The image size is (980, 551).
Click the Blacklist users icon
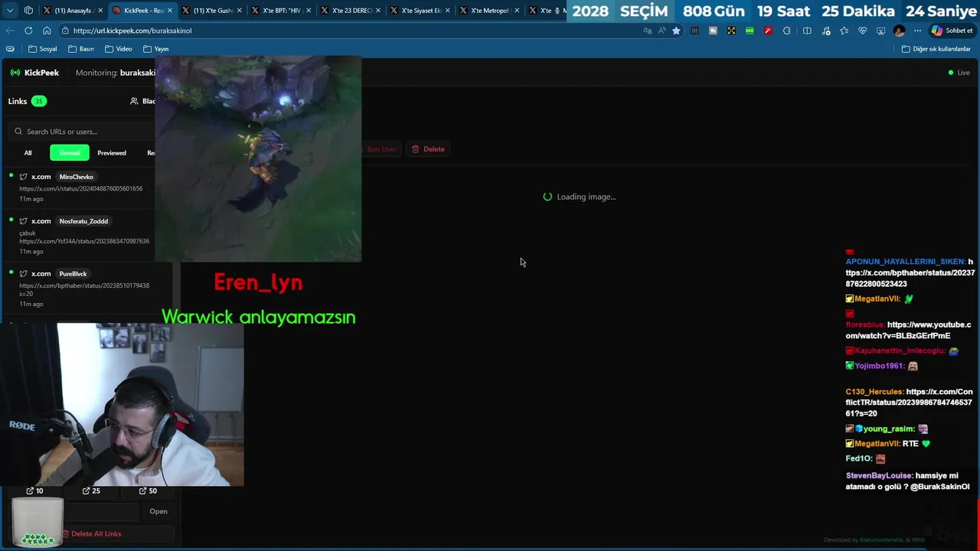134,101
